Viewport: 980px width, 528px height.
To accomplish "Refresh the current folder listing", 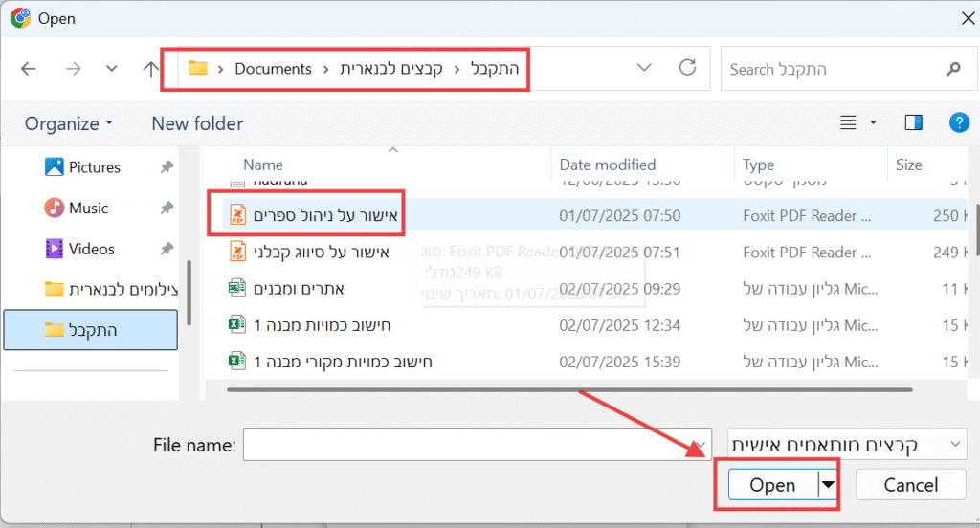I will (x=686, y=68).
